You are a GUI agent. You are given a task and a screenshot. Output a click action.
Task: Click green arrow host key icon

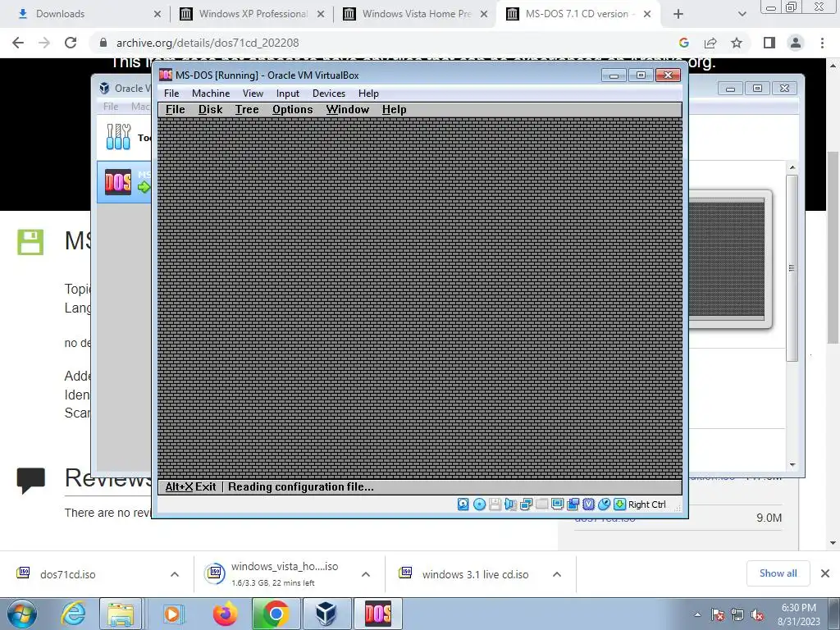coord(619,504)
